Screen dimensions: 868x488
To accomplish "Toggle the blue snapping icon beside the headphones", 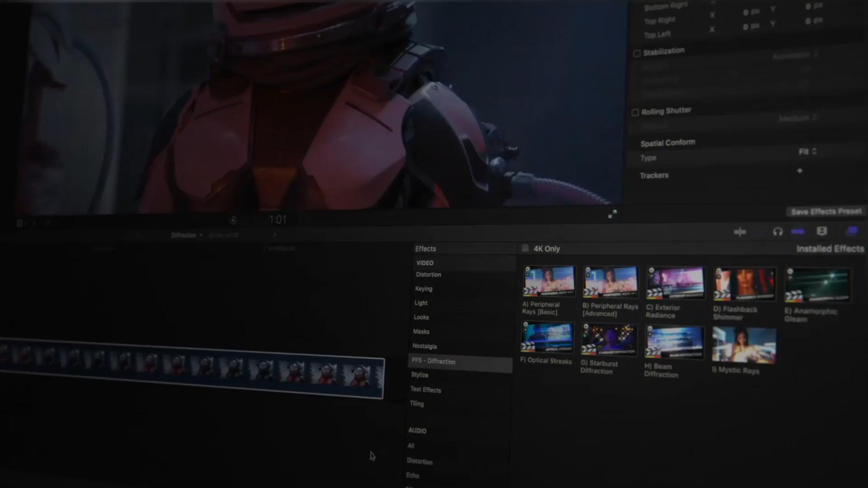I will (x=798, y=231).
